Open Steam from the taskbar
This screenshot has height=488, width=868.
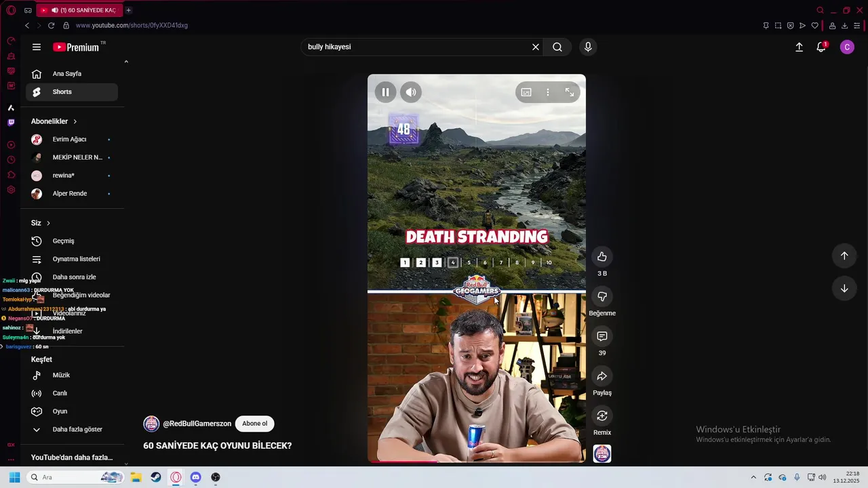[156, 477]
